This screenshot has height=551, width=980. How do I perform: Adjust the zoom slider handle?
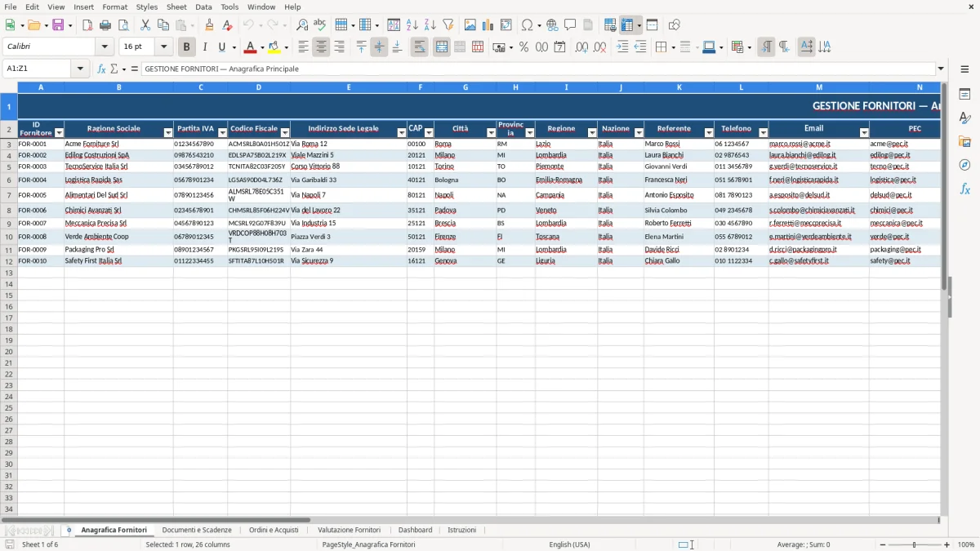click(915, 544)
